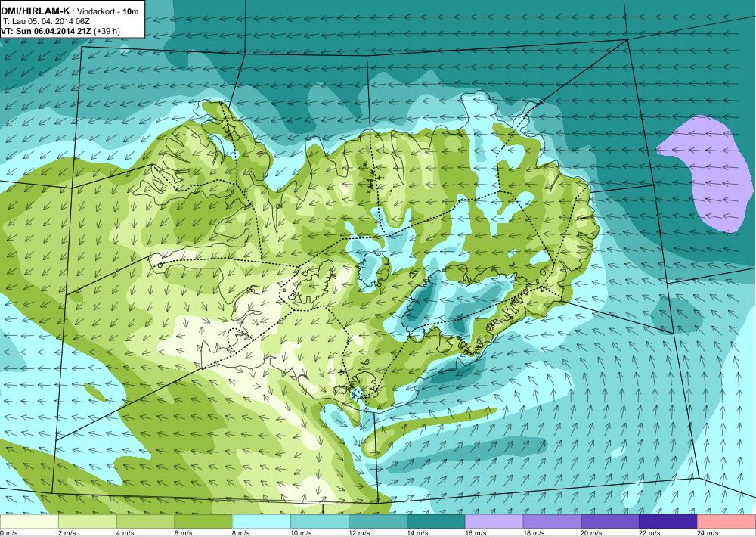
Task: Click the "(+39 h)" forecast offset text
Action: point(107,31)
